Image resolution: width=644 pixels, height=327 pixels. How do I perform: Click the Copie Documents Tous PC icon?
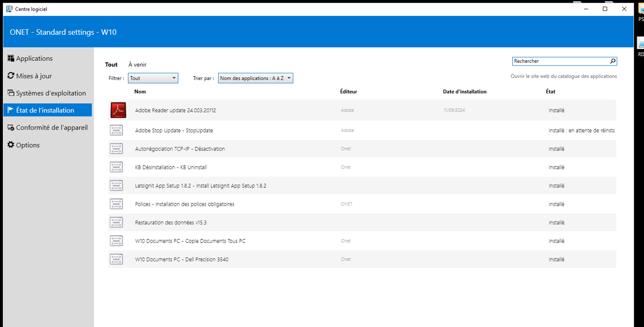coord(116,241)
